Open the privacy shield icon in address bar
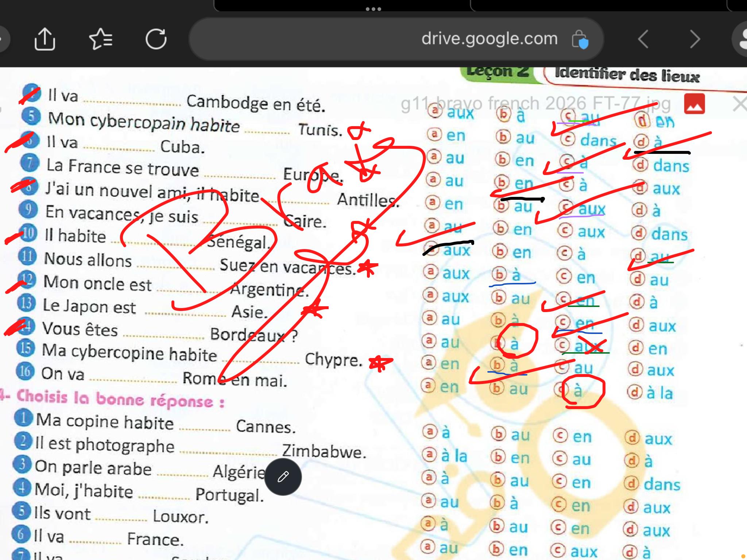747x560 pixels. click(580, 39)
